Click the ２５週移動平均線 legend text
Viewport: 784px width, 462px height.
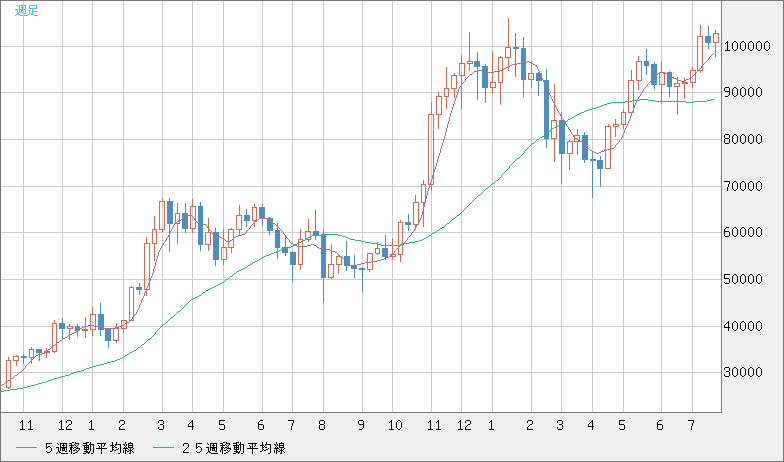pos(233,448)
